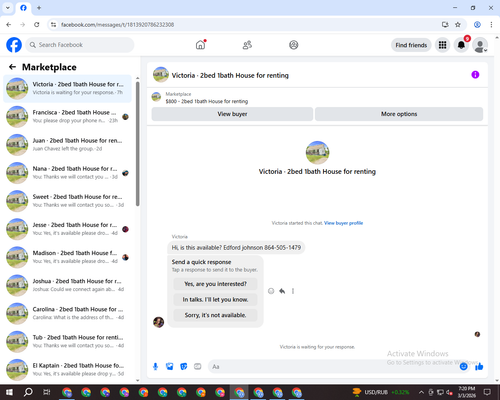Open Joshua conversation in list
The width and height of the screenshot is (500, 400).
tap(67, 285)
